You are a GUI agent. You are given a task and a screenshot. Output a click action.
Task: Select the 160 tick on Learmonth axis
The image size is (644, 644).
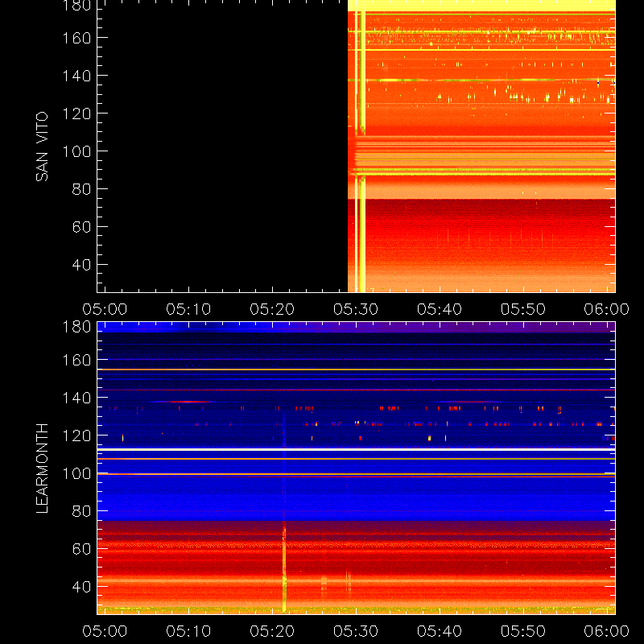76,360
